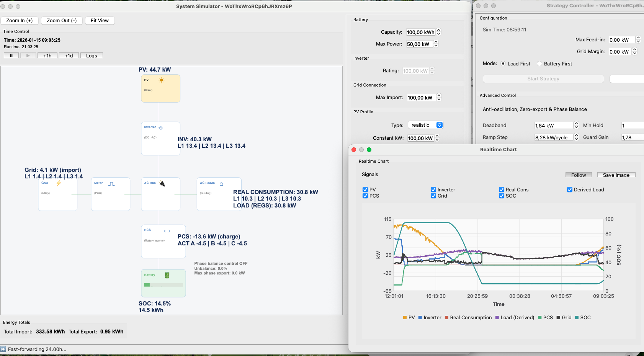
Task: Click the battery SOC progress bar
Action: [163, 285]
